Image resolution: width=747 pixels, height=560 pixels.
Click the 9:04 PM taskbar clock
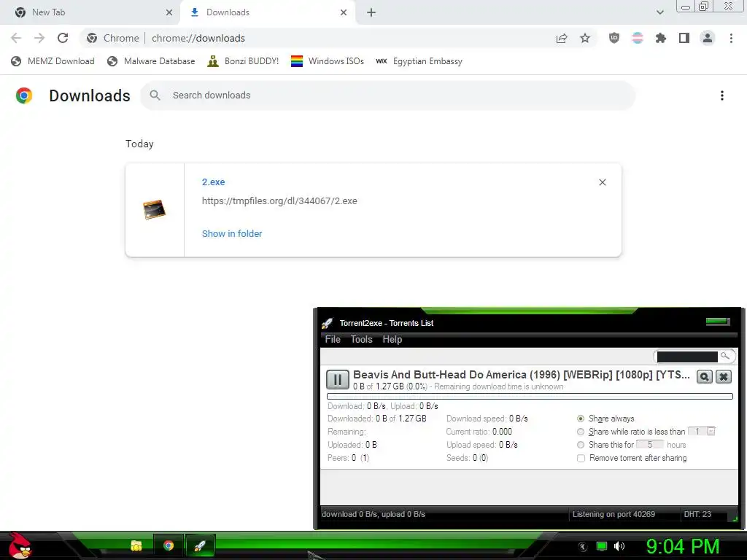tap(683, 547)
